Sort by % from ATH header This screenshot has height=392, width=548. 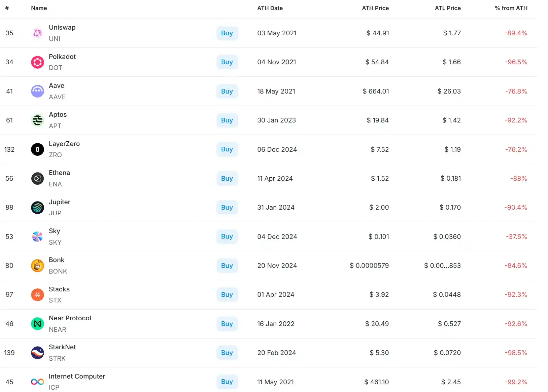point(511,8)
